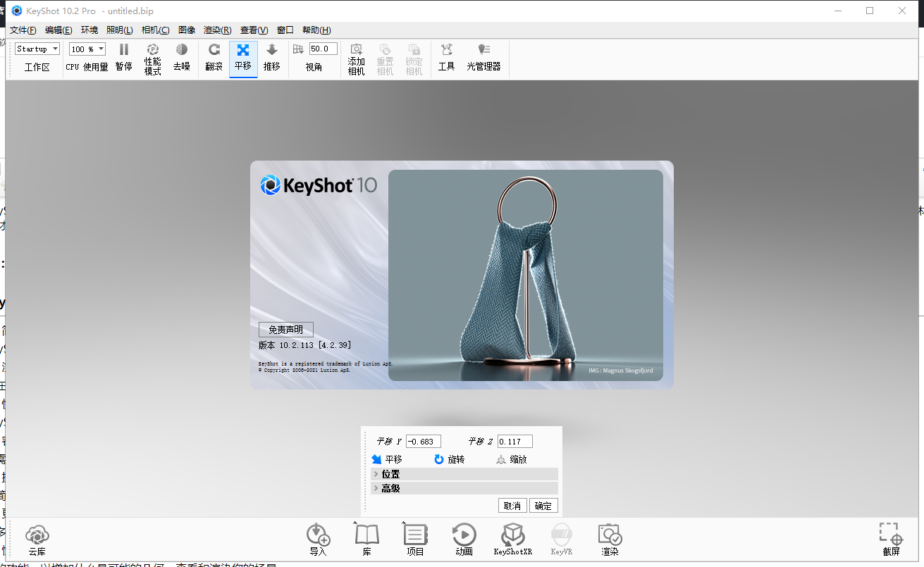Click the Import icon in bottom bar

tap(318, 535)
